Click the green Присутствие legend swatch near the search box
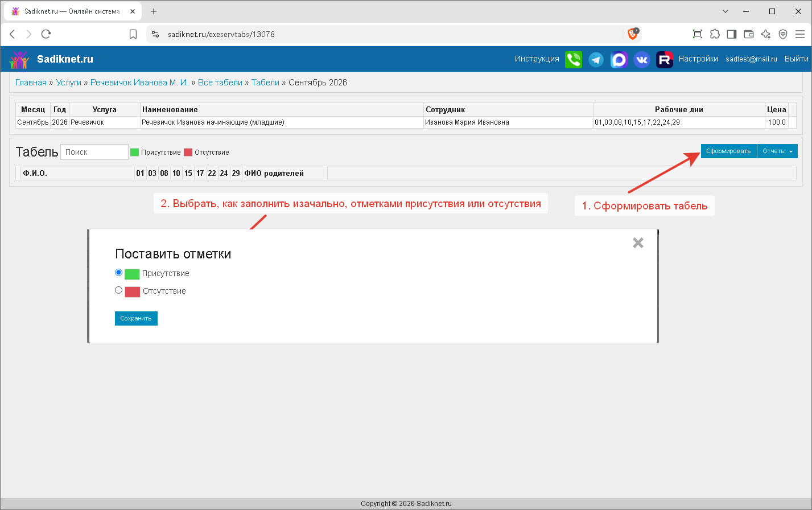 click(134, 152)
